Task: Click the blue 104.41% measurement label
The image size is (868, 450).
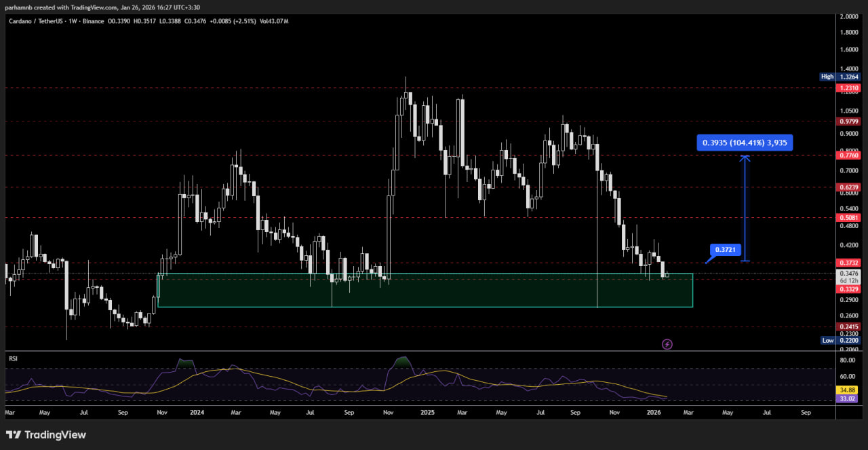Action: point(745,143)
